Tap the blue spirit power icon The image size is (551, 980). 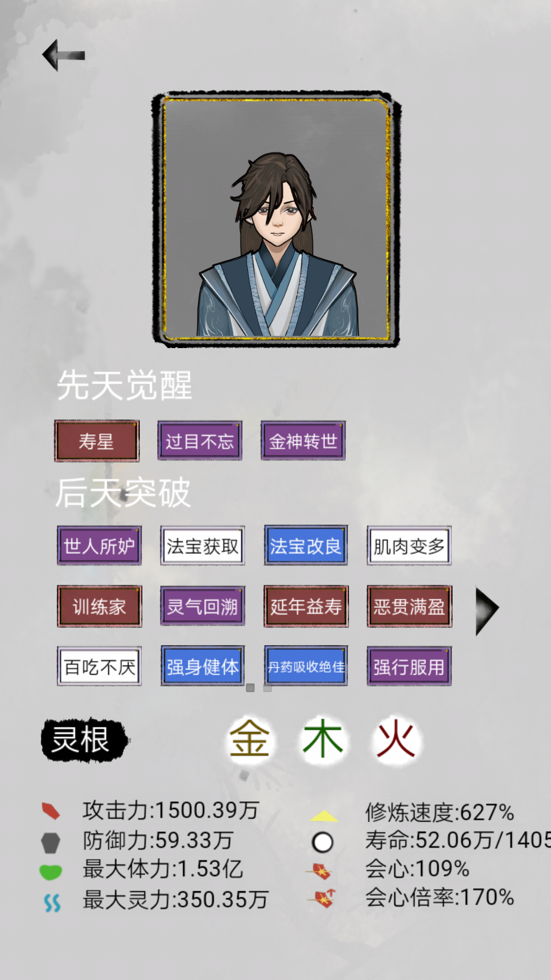click(x=52, y=902)
